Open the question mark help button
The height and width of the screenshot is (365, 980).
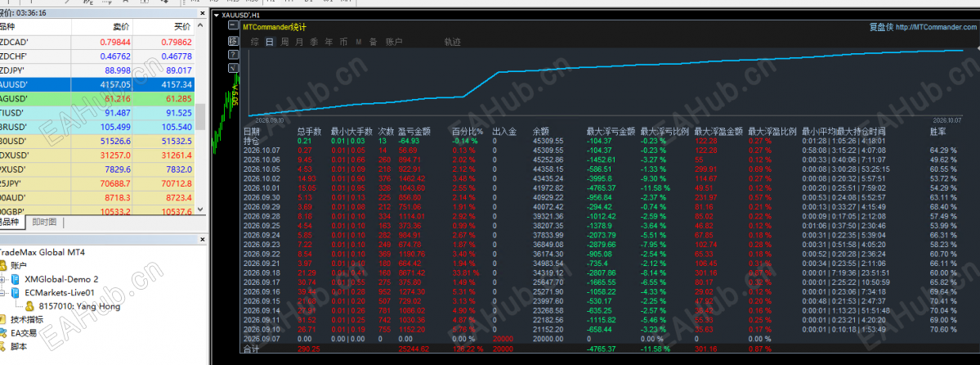click(x=233, y=55)
